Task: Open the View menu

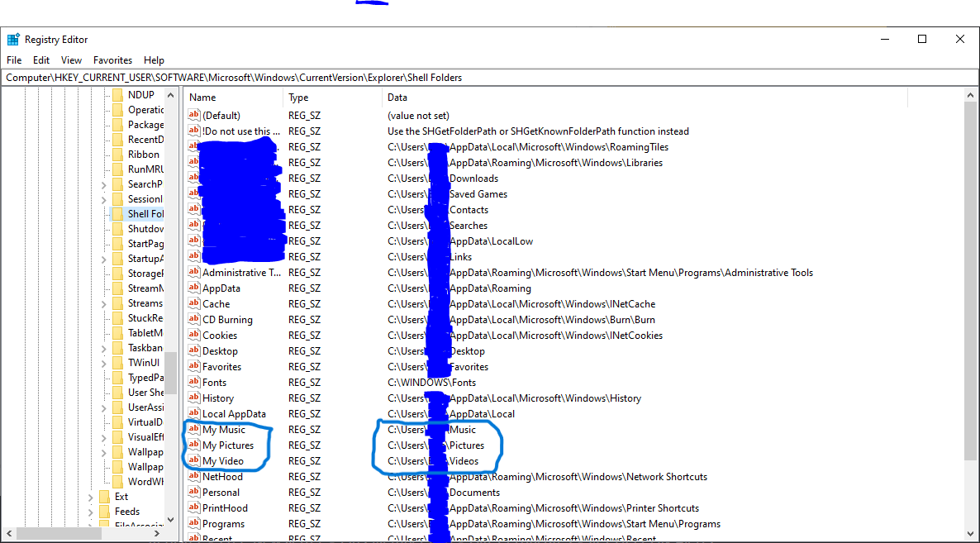Action: coord(72,60)
